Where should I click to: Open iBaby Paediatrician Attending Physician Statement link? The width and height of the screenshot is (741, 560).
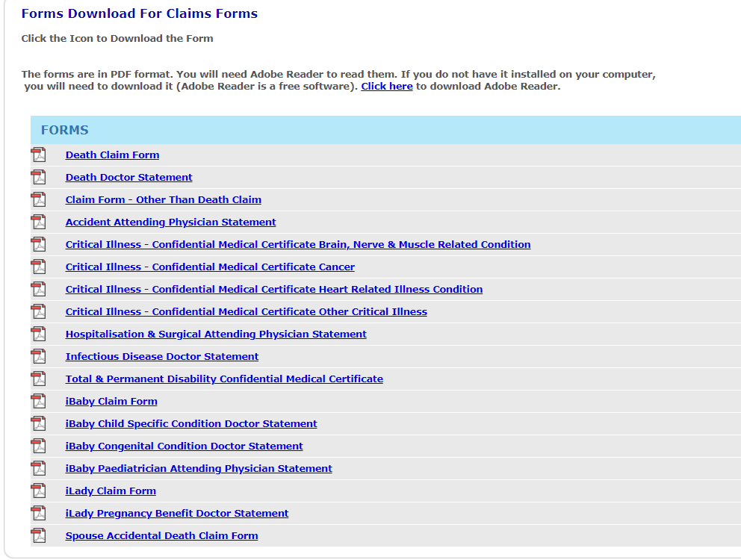199,468
